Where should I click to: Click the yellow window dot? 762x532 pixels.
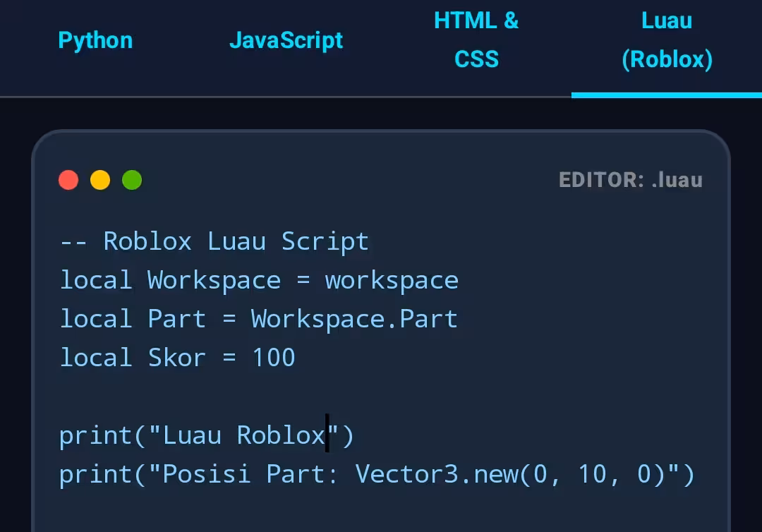point(100,180)
